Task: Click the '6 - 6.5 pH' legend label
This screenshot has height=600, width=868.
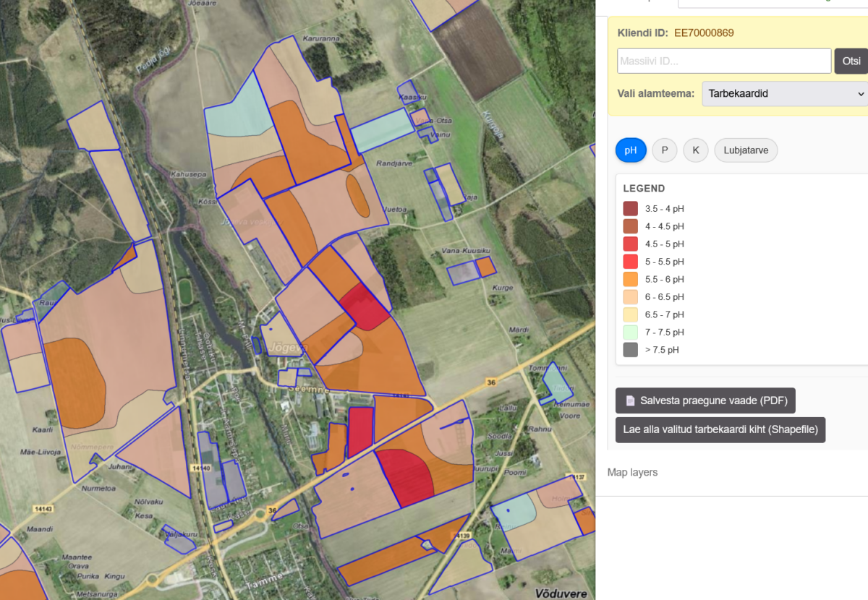Action: pyautogui.click(x=665, y=297)
